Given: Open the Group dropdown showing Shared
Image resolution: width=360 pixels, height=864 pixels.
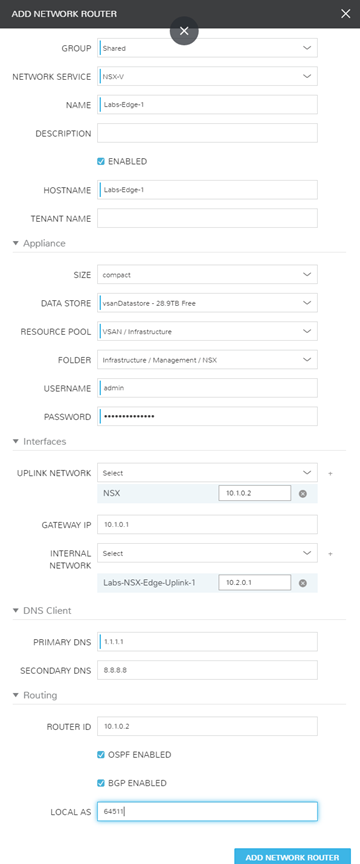Looking at the screenshot, I should tap(207, 48).
